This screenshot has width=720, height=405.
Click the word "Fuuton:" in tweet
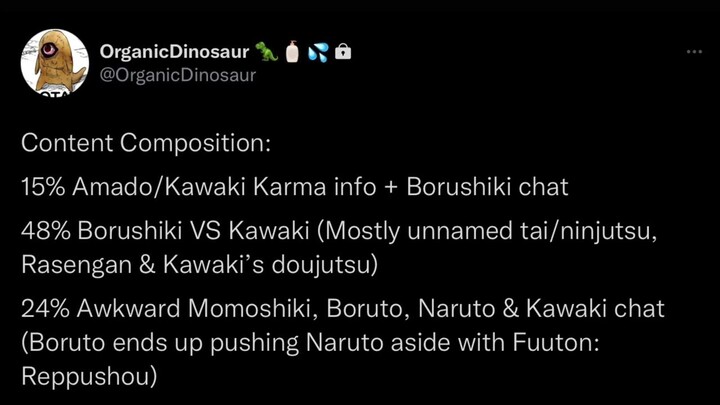point(556,343)
